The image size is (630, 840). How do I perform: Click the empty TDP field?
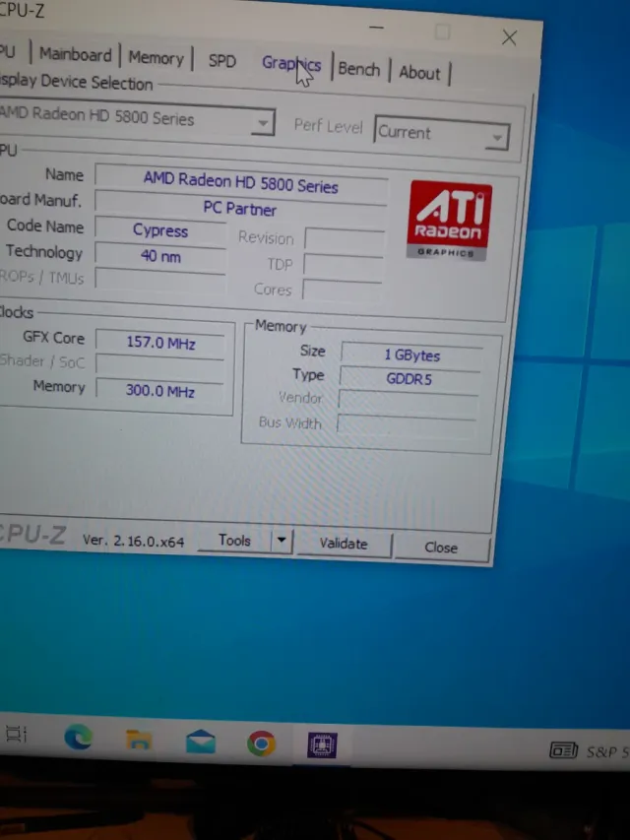pyautogui.click(x=343, y=265)
